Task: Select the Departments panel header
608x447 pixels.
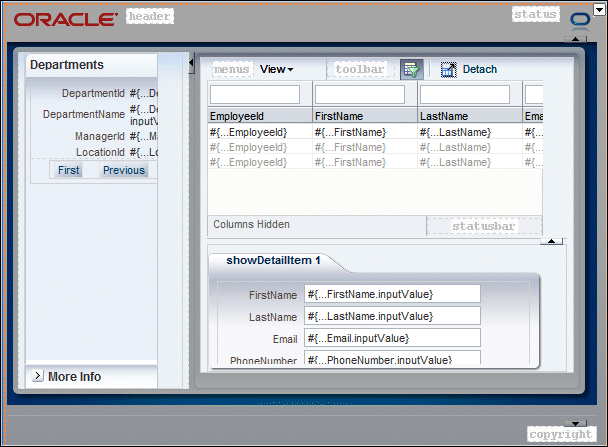Action: (x=92, y=65)
